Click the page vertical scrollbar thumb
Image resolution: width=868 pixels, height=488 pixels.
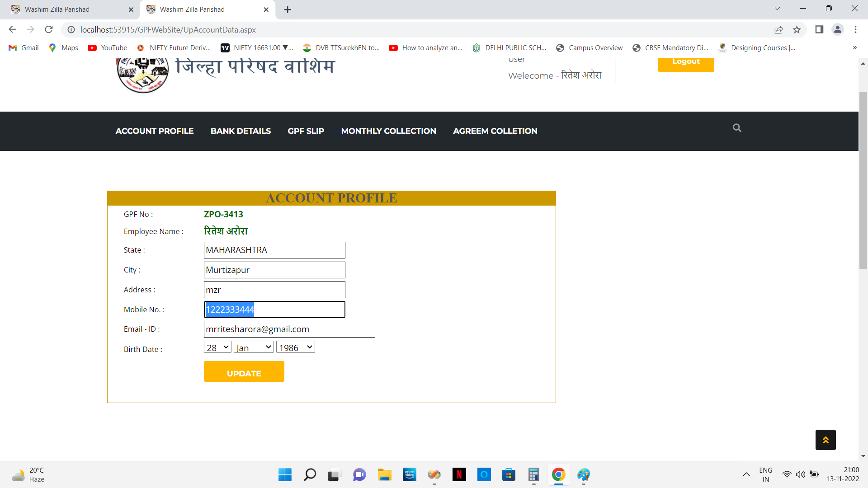863,181
